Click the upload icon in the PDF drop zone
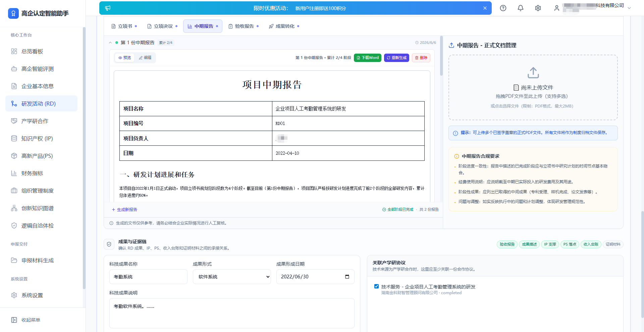The image size is (644, 332). click(533, 73)
